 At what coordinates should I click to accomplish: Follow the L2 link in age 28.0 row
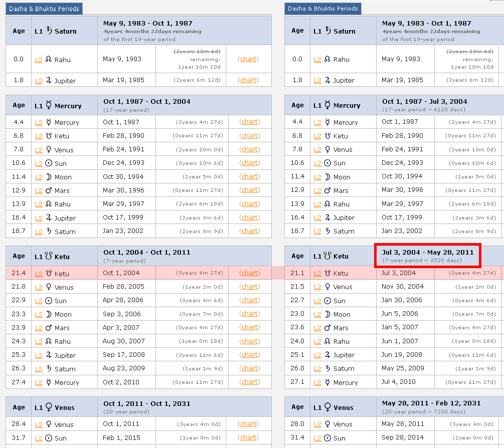[x=317, y=424]
